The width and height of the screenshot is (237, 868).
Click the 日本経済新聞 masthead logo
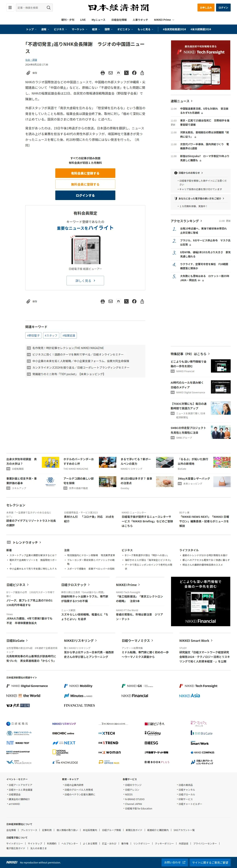pyautogui.click(x=118, y=8)
